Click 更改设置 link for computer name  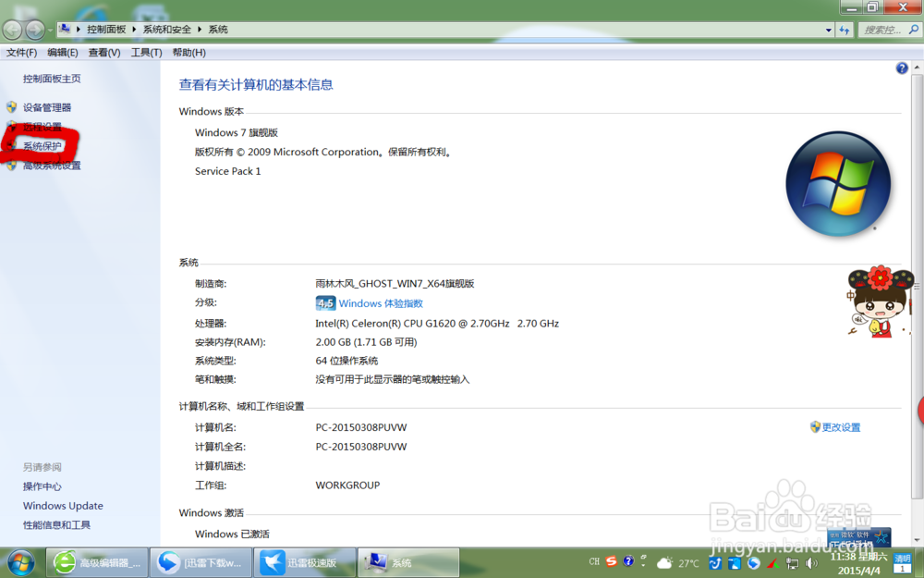pyautogui.click(x=841, y=427)
